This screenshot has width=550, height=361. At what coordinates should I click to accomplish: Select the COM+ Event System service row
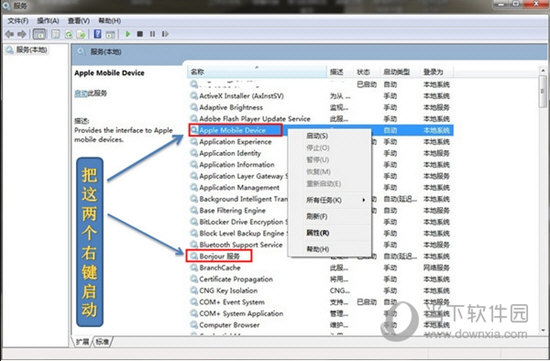point(321,302)
